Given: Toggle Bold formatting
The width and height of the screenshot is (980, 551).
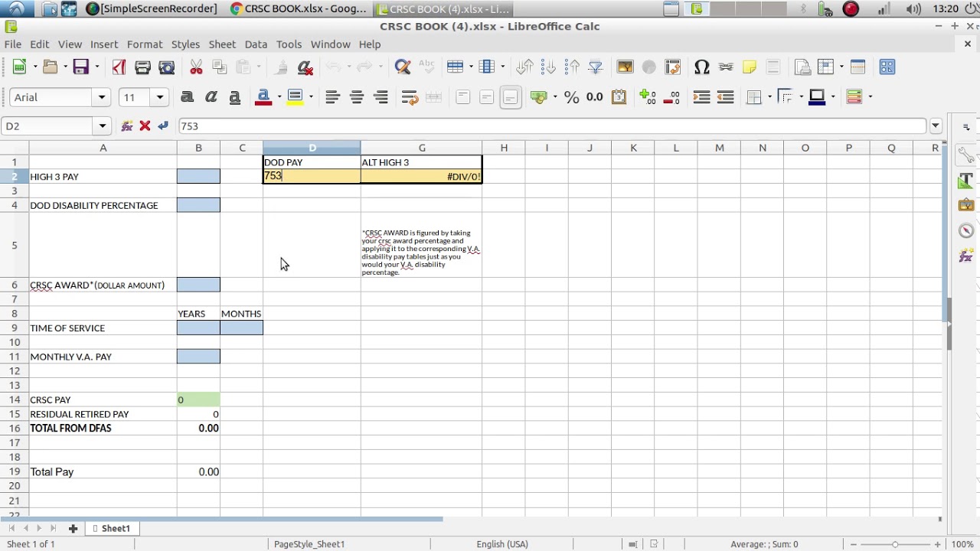Looking at the screenshot, I should point(187,97).
